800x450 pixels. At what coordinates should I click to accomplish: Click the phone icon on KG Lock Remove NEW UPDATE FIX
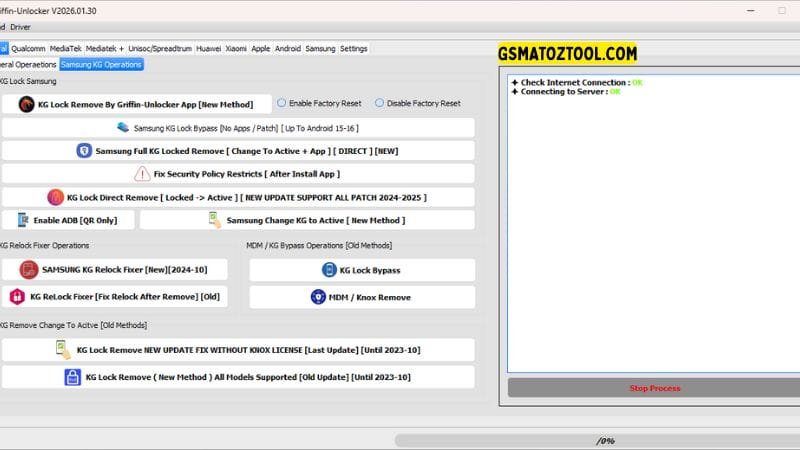tap(63, 349)
